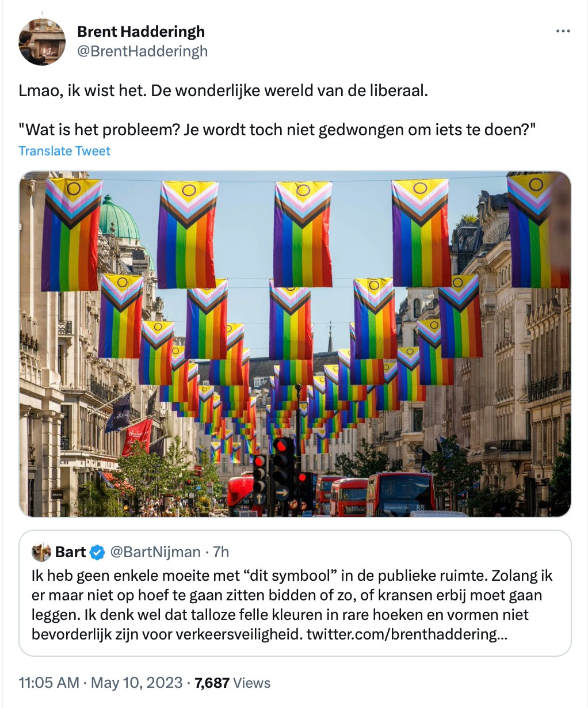Viewport: 588px width, 708px height.
Task: Click the Bart display name
Action: [x=70, y=552]
